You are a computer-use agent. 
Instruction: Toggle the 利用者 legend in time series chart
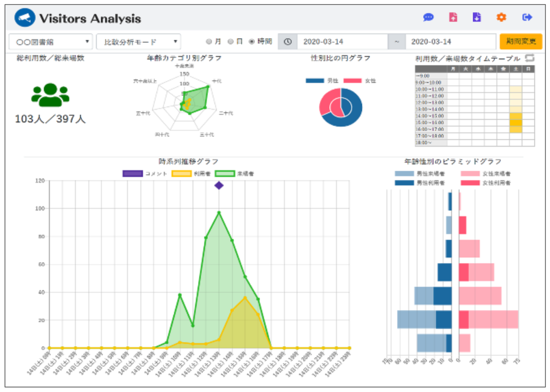point(191,174)
